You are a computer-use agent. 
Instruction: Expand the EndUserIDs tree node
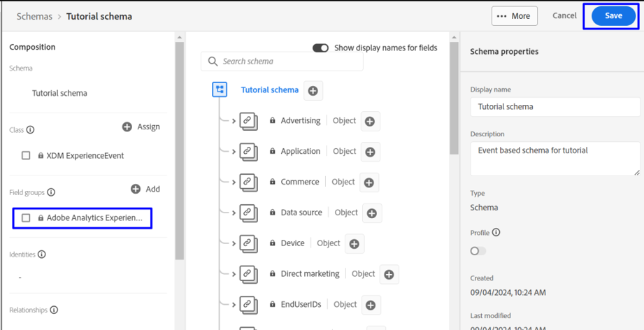(x=234, y=305)
